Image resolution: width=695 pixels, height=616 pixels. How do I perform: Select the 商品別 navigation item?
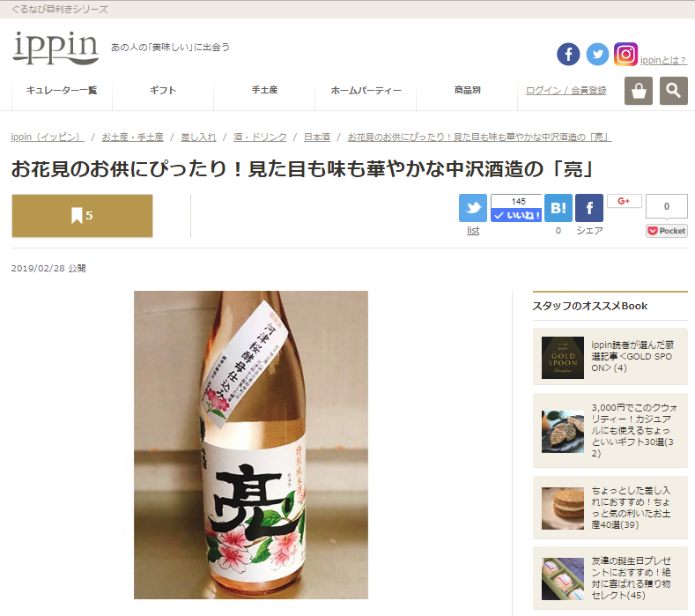(x=467, y=90)
